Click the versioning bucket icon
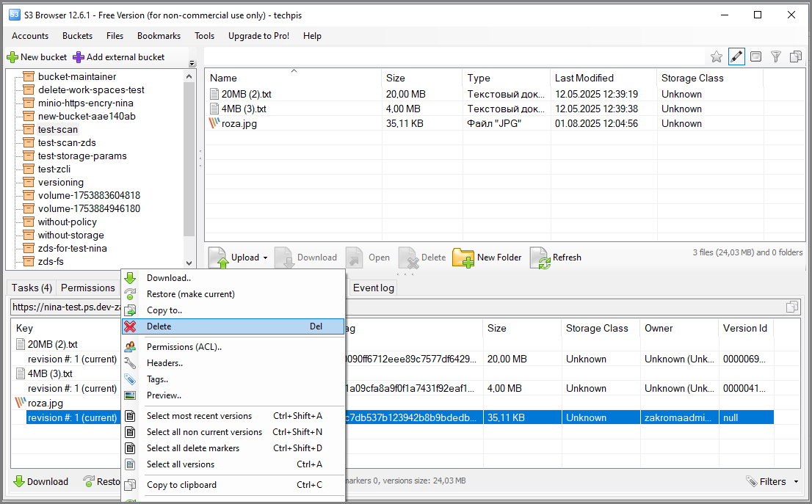The height and width of the screenshot is (504, 812). [29, 182]
